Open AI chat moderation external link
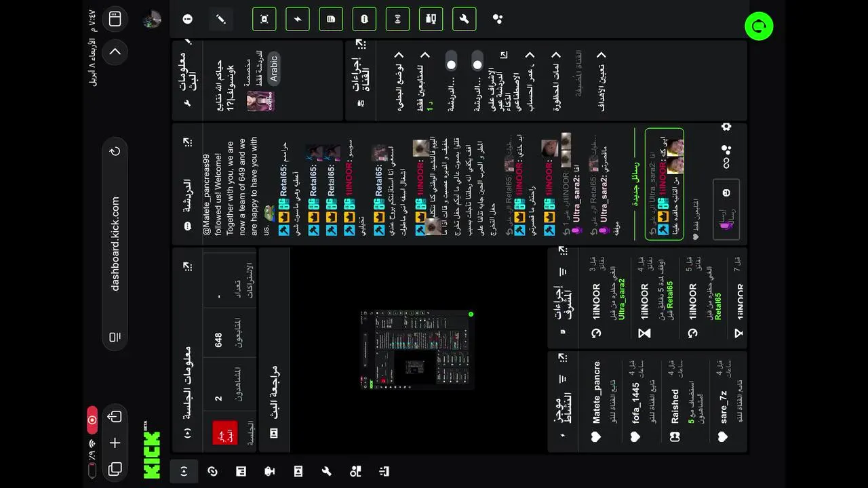This screenshot has width=868, height=488. click(x=504, y=55)
